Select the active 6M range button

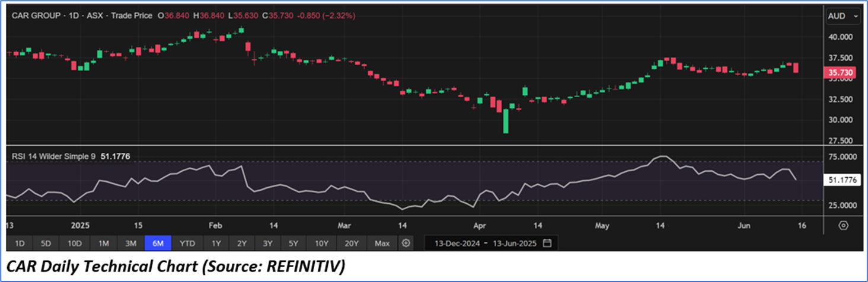[x=158, y=243]
